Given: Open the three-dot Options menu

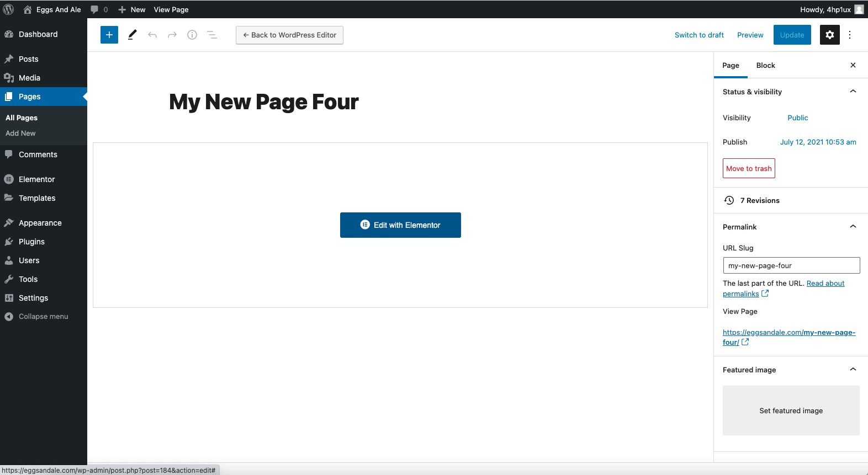Looking at the screenshot, I should (850, 35).
